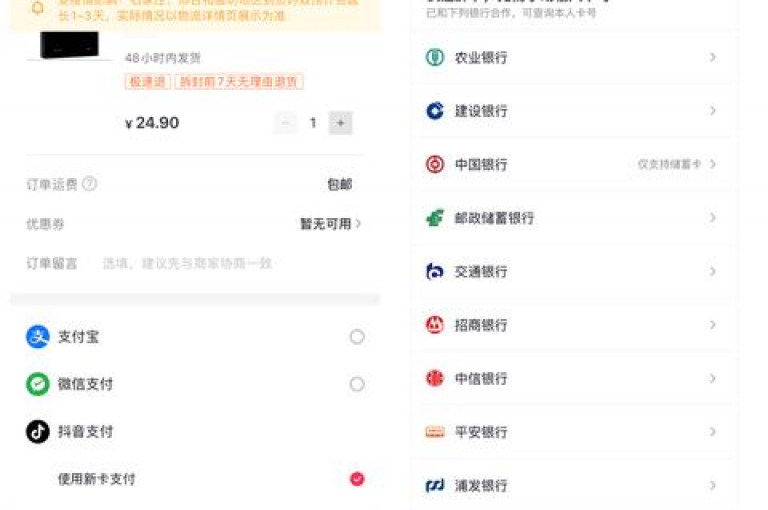Select the 微信支付 radio button

(357, 384)
